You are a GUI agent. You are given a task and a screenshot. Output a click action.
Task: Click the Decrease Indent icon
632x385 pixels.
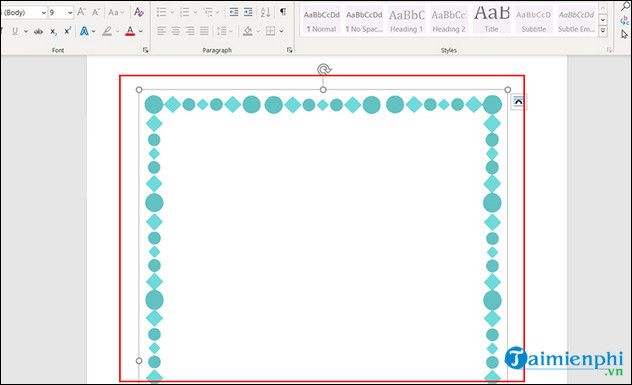click(x=234, y=12)
